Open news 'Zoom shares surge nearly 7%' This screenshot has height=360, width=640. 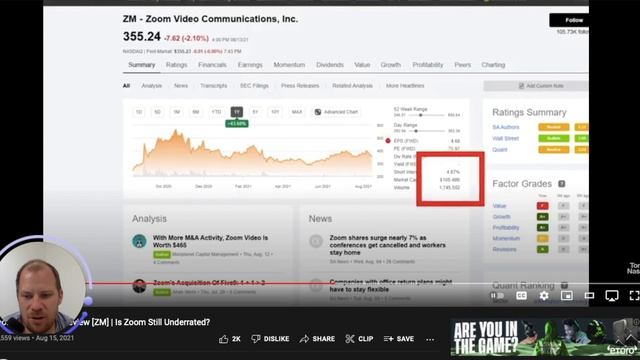click(x=387, y=245)
